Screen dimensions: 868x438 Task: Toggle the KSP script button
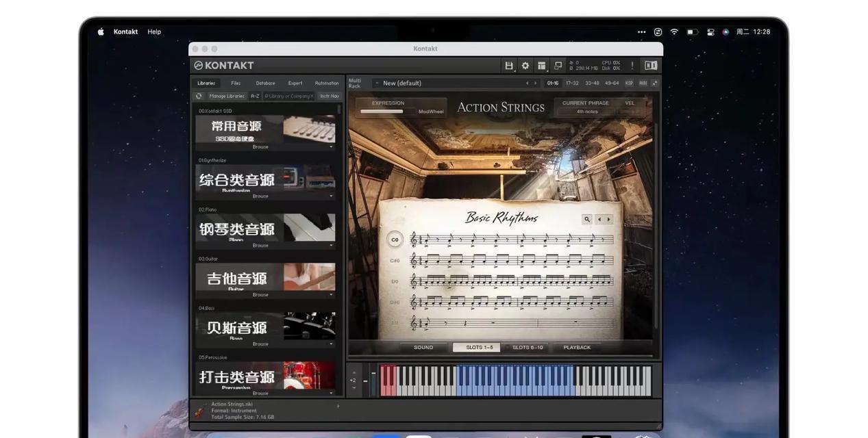[x=629, y=83]
